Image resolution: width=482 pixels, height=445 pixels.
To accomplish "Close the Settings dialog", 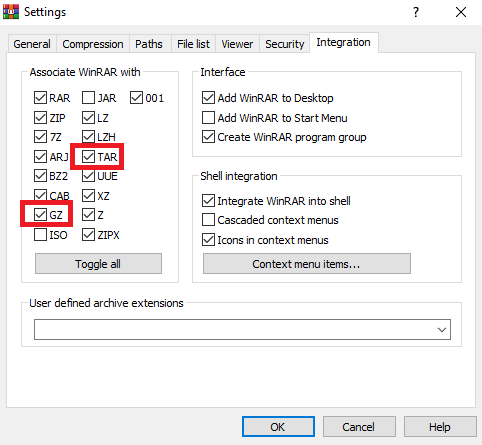I will coord(461,12).
